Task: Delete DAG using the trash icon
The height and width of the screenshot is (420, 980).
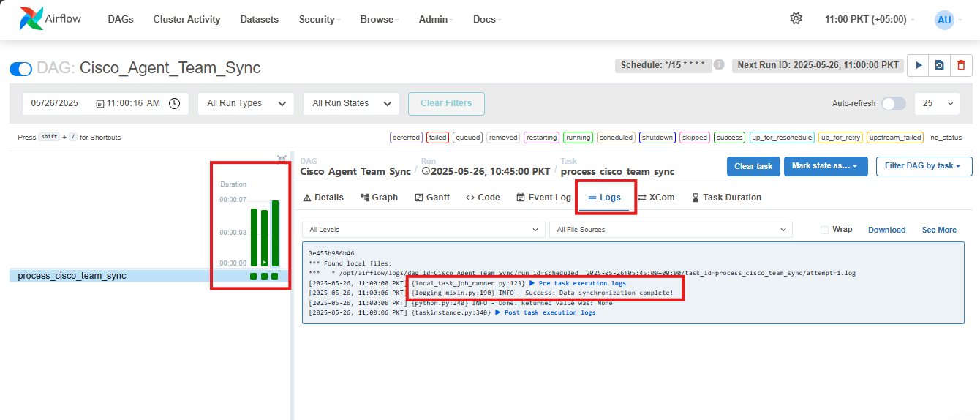Action: pos(960,65)
